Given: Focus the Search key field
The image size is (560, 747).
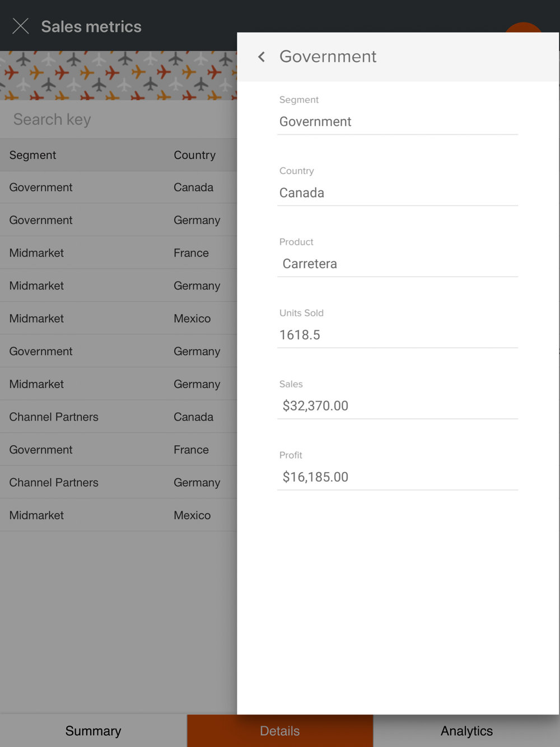Looking at the screenshot, I should (x=118, y=119).
